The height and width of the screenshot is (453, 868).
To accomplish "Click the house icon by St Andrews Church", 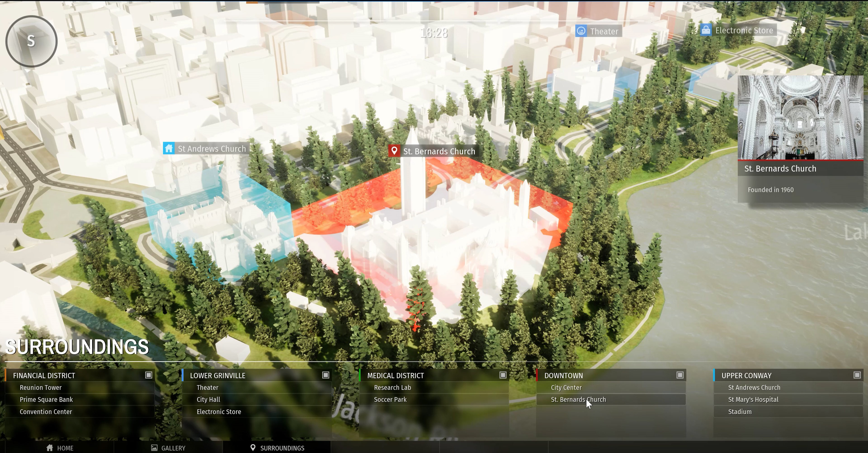I will click(169, 148).
